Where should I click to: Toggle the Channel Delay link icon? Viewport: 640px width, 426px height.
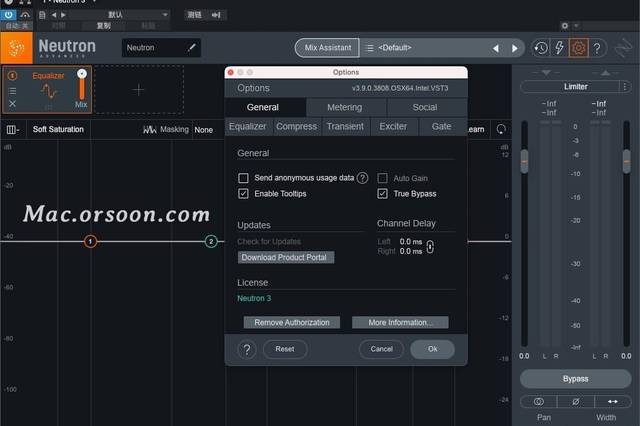(x=430, y=246)
